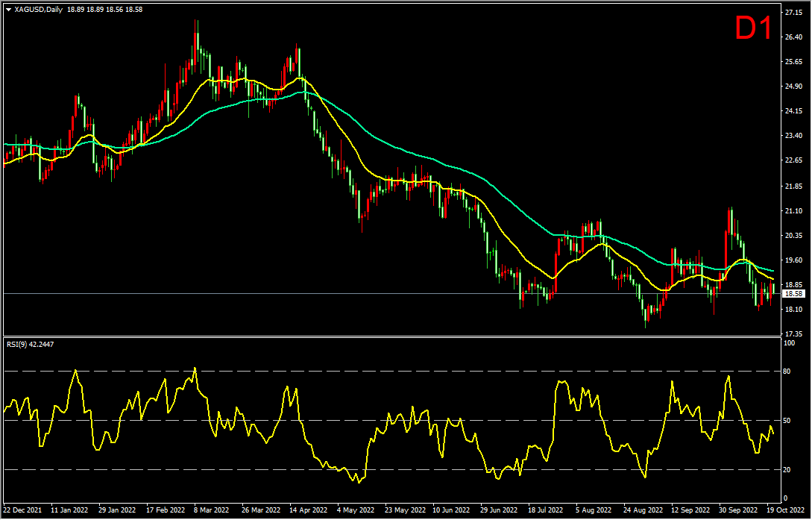Click the 21.10 price scale label
The height and width of the screenshot is (520, 812).
tap(794, 211)
